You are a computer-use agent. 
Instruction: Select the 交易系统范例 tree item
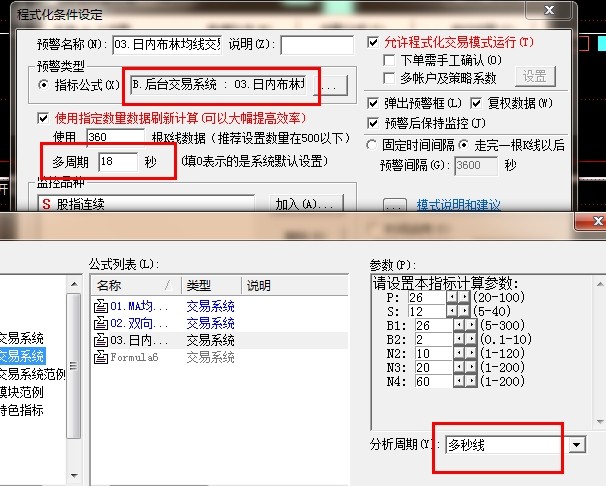[32, 374]
